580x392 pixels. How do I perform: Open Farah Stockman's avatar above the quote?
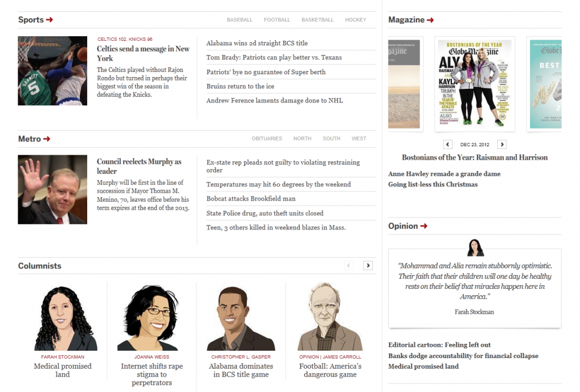tap(475, 248)
